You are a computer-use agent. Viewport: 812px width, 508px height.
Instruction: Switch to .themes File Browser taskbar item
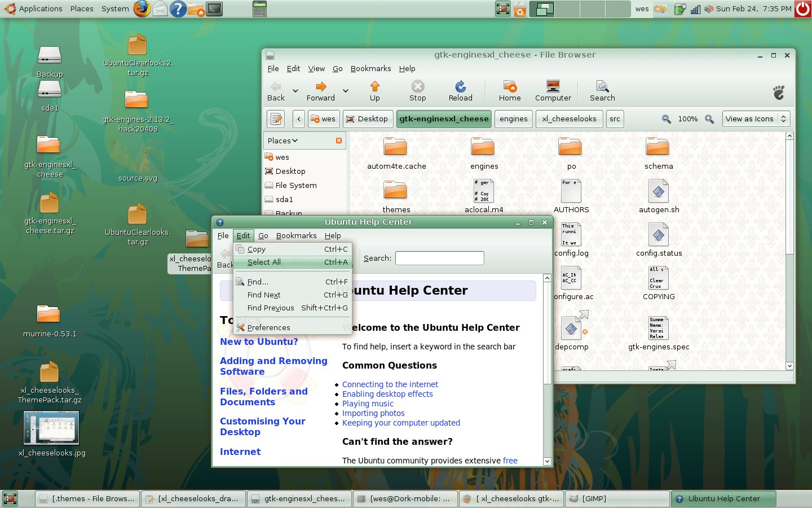point(87,498)
